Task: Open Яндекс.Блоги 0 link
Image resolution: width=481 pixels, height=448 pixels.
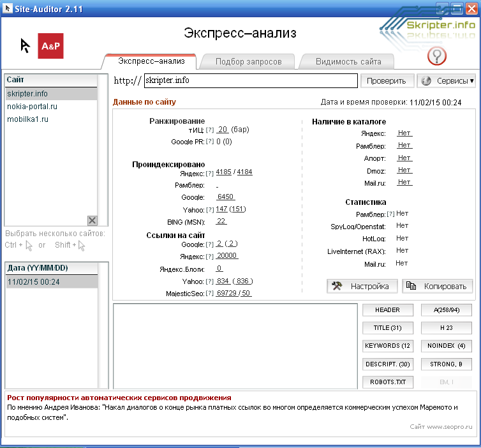Action: 219,269
